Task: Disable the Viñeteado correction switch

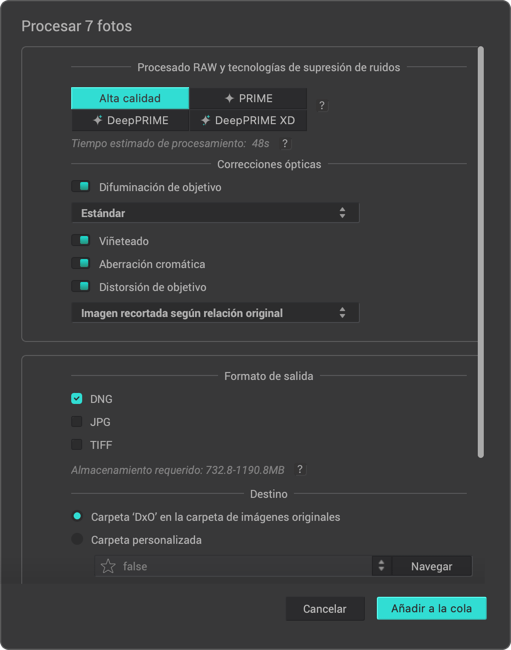Action: [80, 240]
